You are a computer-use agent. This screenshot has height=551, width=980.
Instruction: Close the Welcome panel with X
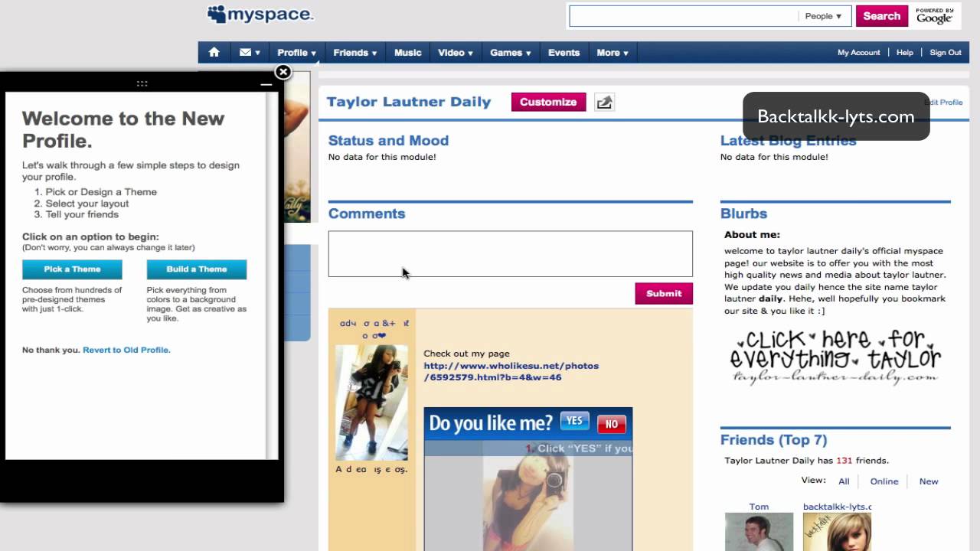[283, 72]
